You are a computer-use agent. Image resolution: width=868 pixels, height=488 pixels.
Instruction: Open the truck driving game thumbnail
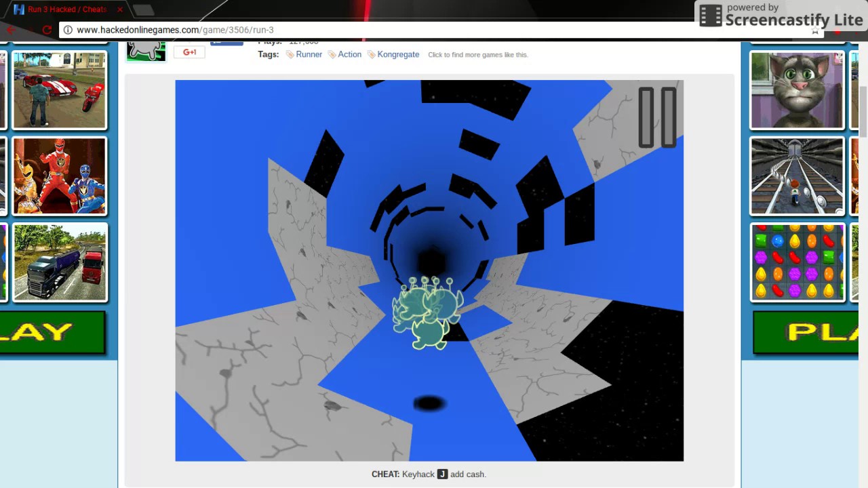(60, 262)
